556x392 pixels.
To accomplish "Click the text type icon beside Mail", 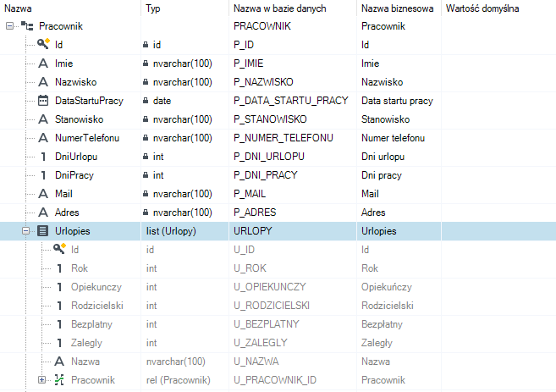I will [x=43, y=194].
